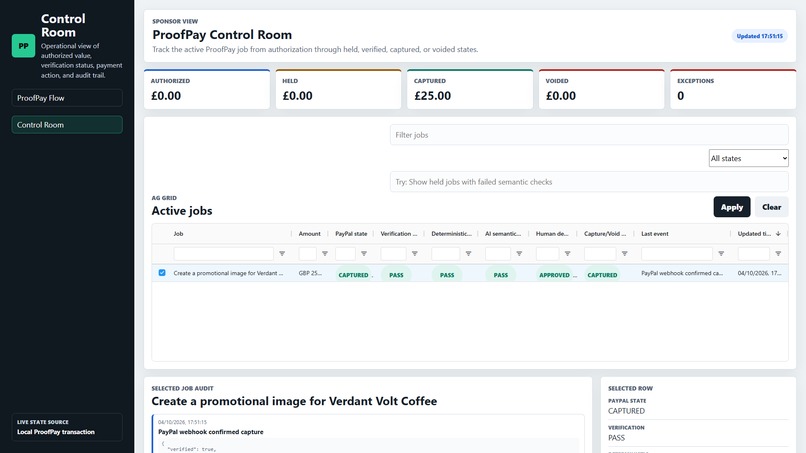Image resolution: width=806 pixels, height=453 pixels.
Task: Sort by AI semantic column header
Action: (x=503, y=233)
